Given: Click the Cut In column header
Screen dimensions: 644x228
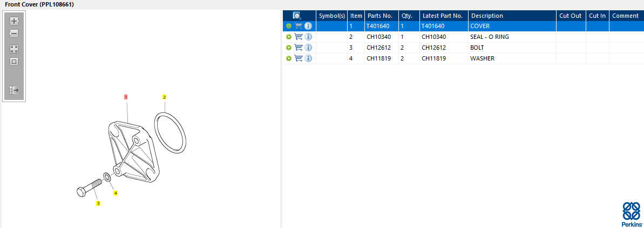Looking at the screenshot, I should [597, 16].
